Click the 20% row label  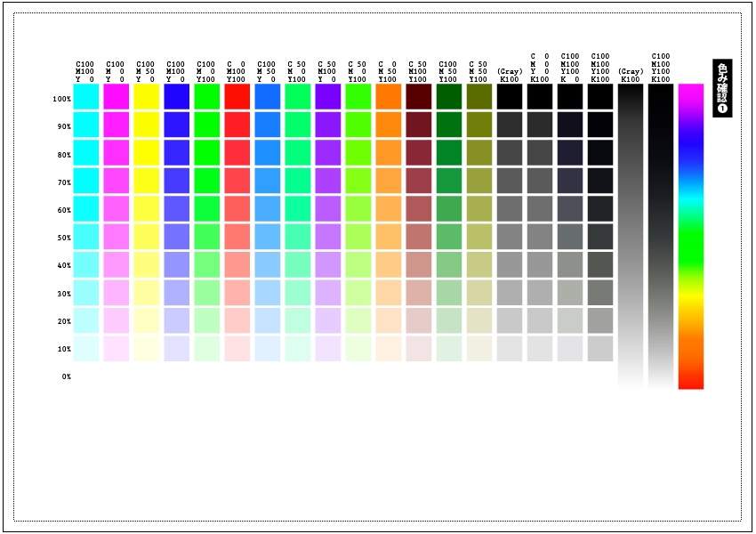click(64, 321)
